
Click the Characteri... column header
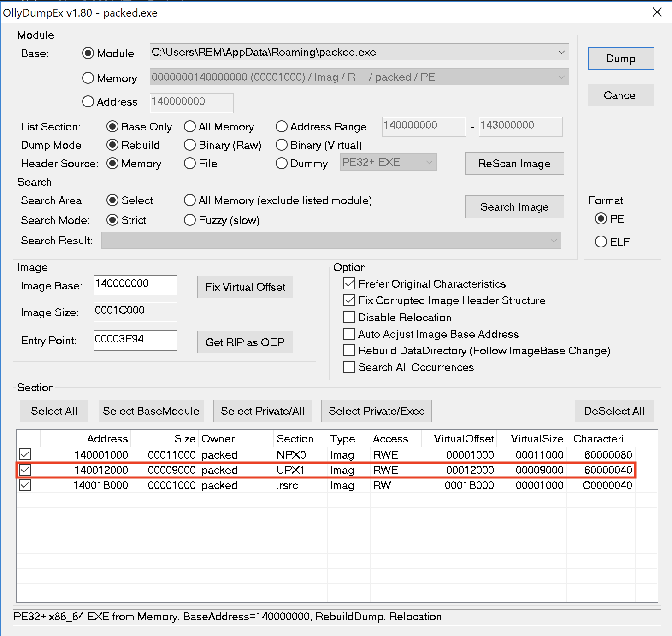(x=601, y=439)
